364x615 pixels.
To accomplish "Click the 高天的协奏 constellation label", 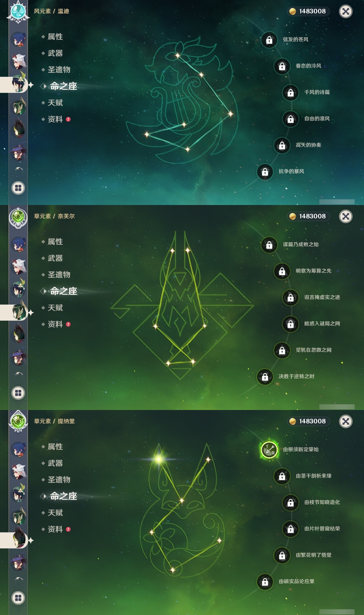I will coord(308,145).
